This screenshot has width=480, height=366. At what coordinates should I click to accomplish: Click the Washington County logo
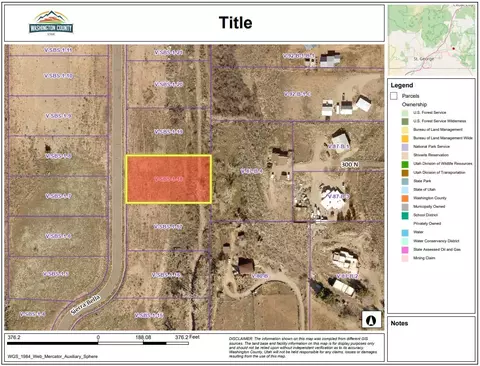51,23
